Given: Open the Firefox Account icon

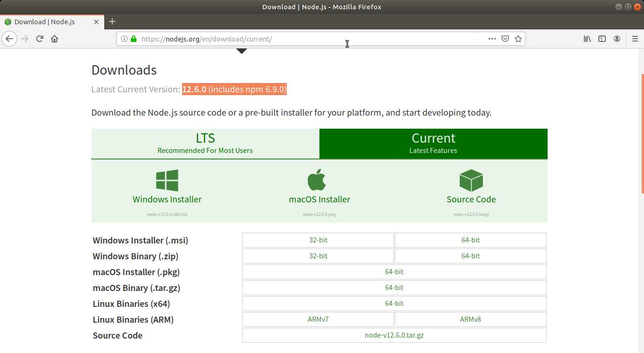Looking at the screenshot, I should click(x=617, y=39).
